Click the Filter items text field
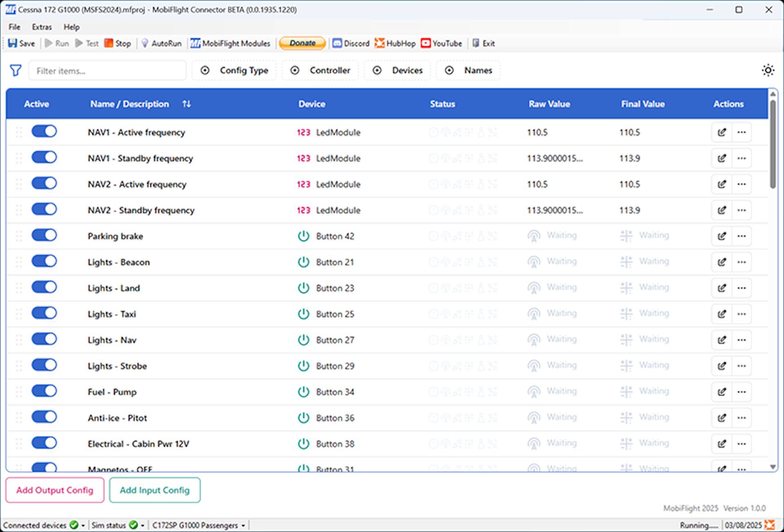Screen dimensions: 784x532 click(x=107, y=71)
